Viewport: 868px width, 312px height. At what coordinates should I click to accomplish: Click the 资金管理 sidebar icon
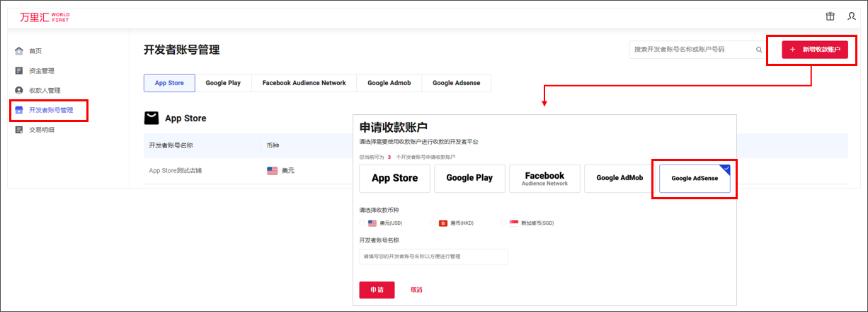tap(19, 71)
